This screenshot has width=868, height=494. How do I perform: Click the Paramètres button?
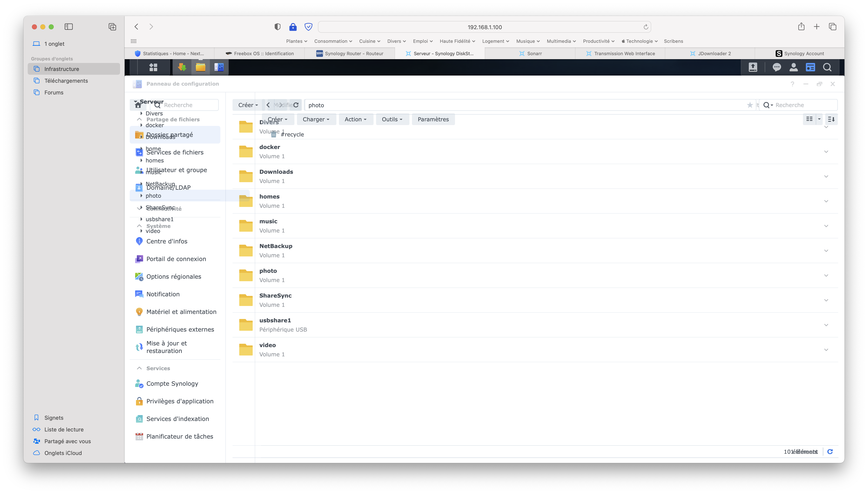(x=433, y=119)
